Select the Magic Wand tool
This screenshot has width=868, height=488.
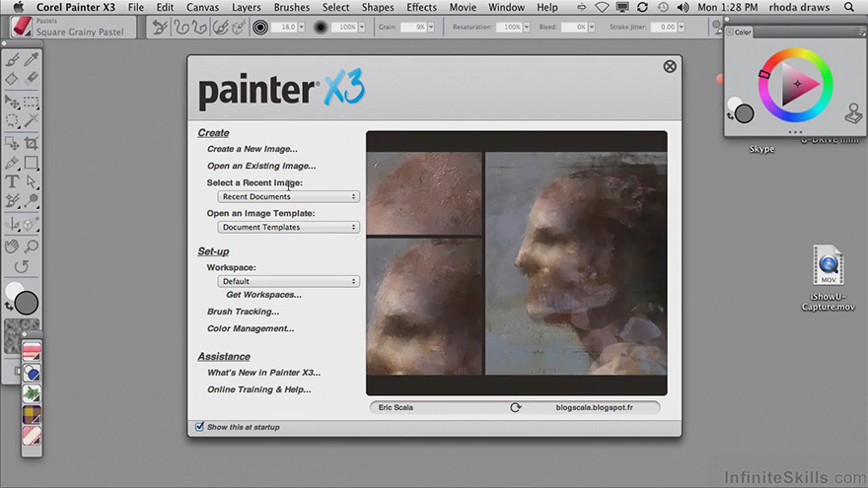tap(32, 120)
